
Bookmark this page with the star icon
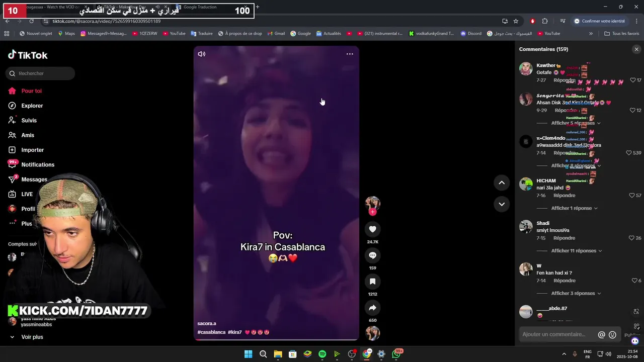pyautogui.click(x=516, y=21)
